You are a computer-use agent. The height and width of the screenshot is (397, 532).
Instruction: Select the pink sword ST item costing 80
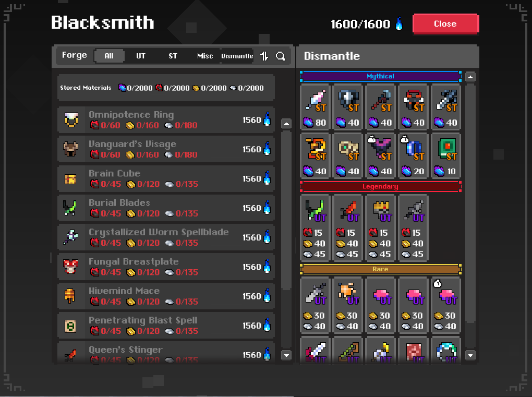pyautogui.click(x=316, y=107)
